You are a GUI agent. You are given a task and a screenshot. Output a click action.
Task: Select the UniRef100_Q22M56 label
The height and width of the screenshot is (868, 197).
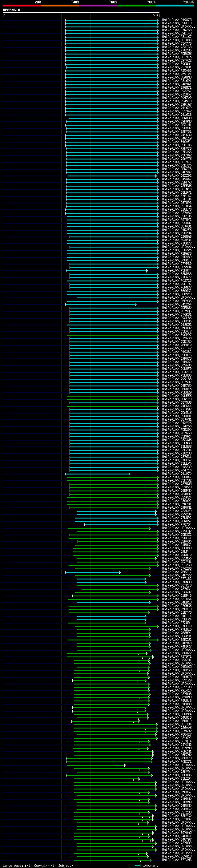click(177, 558)
